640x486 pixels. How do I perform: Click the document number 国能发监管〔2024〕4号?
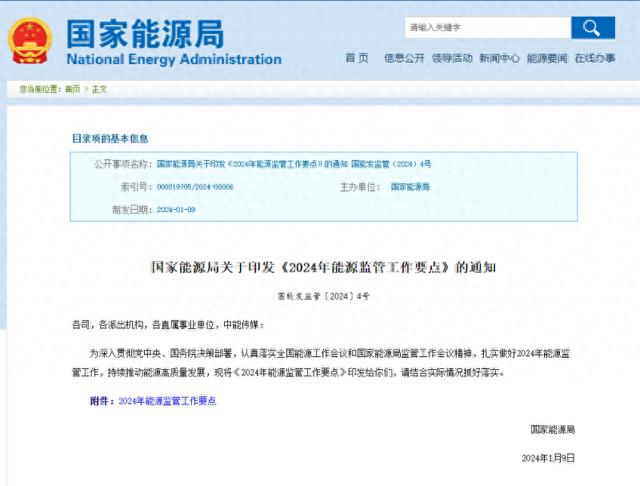[x=322, y=297]
